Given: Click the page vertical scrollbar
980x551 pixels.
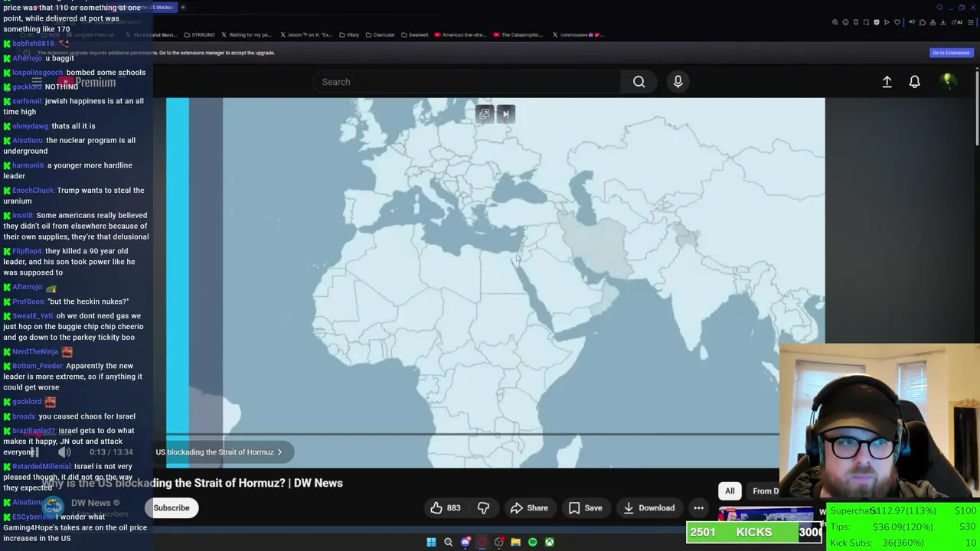Looking at the screenshot, I should pos(976,107).
